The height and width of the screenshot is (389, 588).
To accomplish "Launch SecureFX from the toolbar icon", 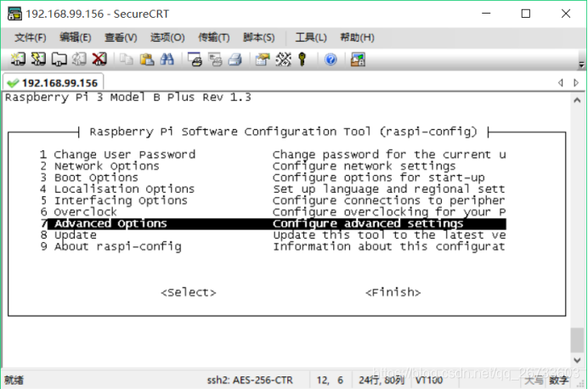I will [x=358, y=59].
